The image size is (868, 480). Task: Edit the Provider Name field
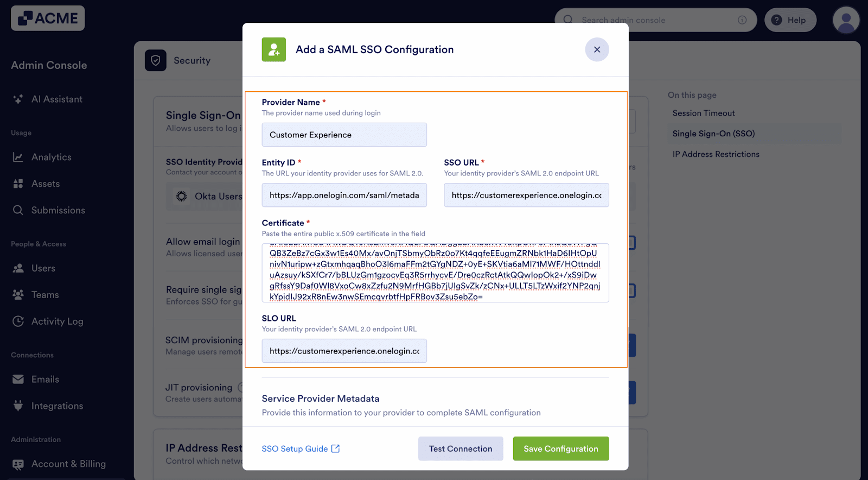tap(344, 134)
